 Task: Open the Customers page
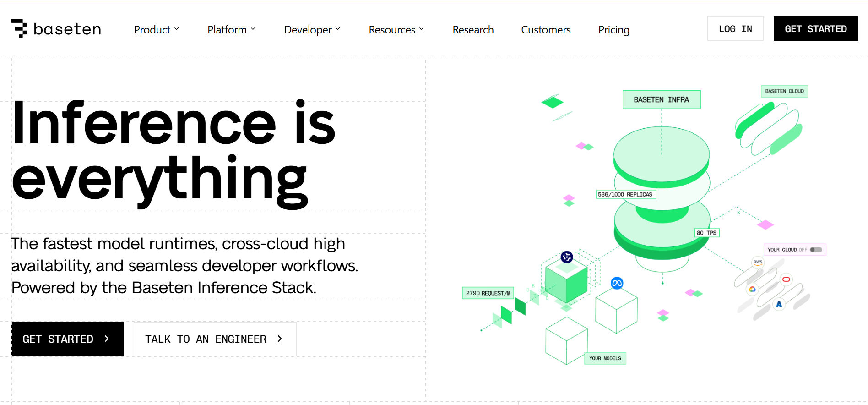[x=546, y=30]
